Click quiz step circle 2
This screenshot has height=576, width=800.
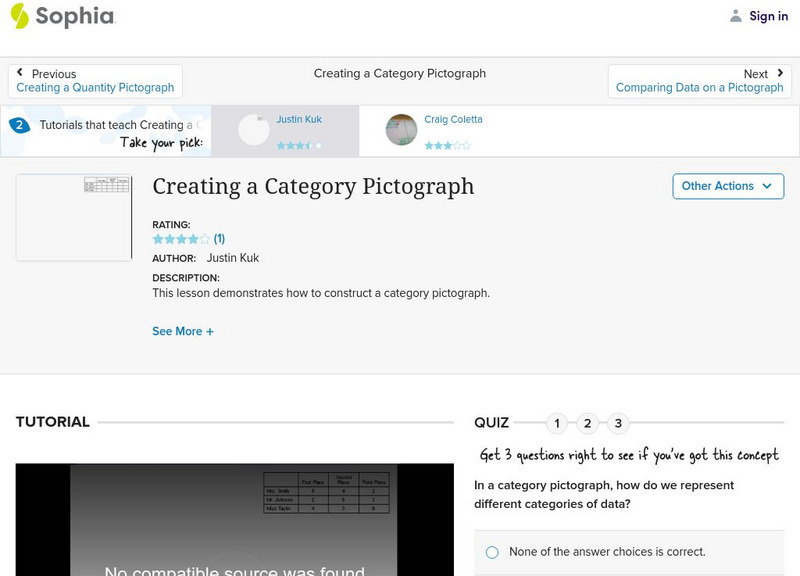coord(587,423)
